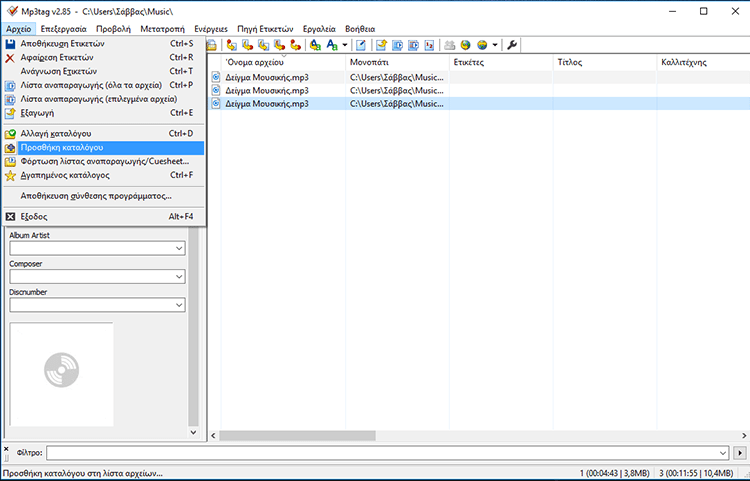Screen dimensions: 750x481
Task: Select Φόρτωση λίστας αναπαραγωγής/Cuesheet entry
Action: [x=104, y=161]
